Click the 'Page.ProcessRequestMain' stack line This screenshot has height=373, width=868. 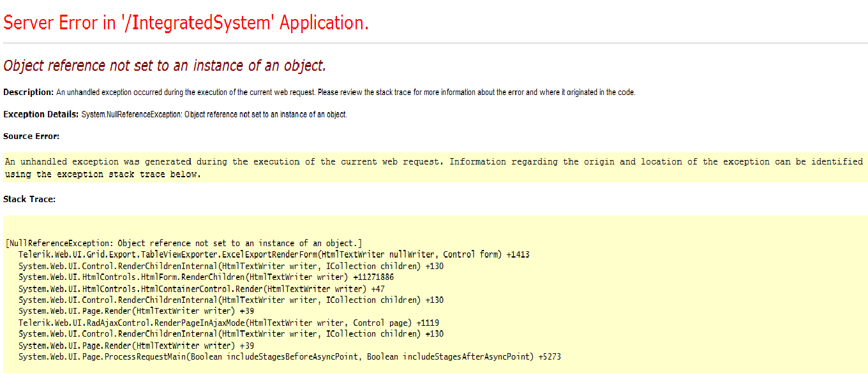(289, 357)
